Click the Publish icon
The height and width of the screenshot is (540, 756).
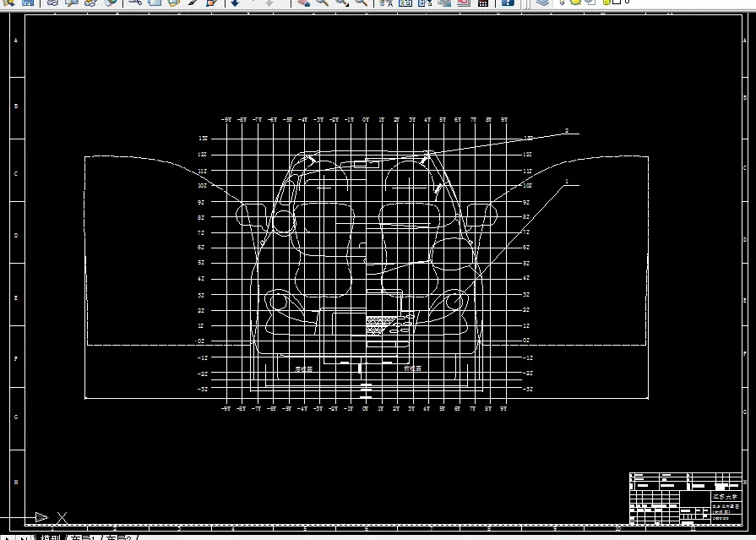(90, 3)
